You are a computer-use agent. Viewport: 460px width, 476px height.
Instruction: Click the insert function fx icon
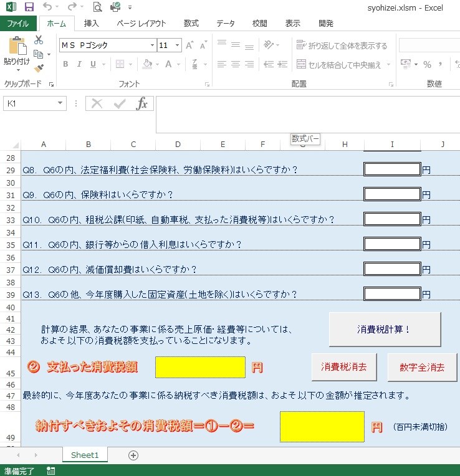pyautogui.click(x=141, y=103)
